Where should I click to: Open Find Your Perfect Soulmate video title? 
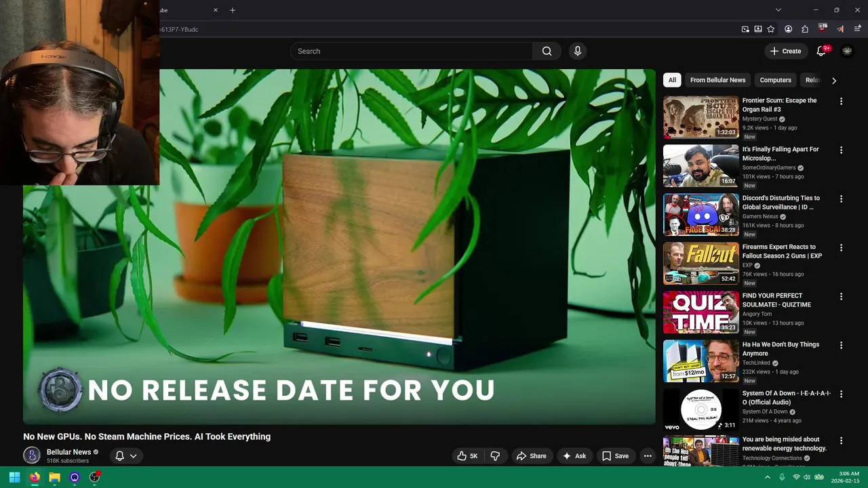click(776, 300)
